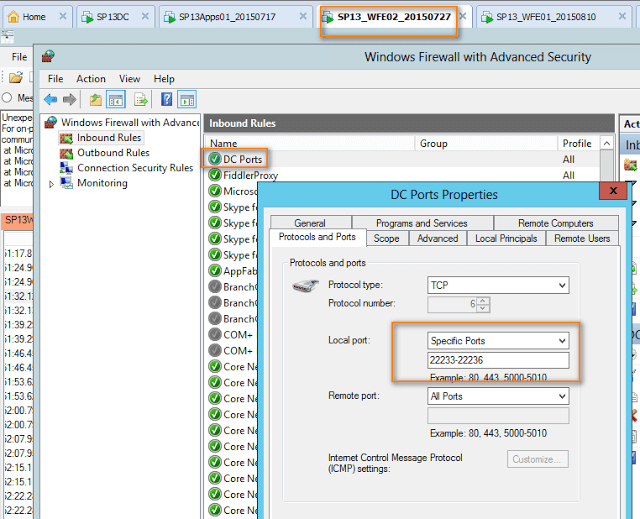This screenshot has height=519, width=640.
Task: Toggle Show/Hide Console Tree toolbar icon
Action: point(116,99)
